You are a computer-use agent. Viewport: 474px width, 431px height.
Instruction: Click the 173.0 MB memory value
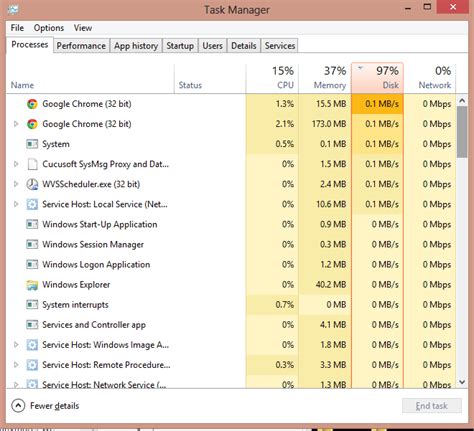[329, 124]
